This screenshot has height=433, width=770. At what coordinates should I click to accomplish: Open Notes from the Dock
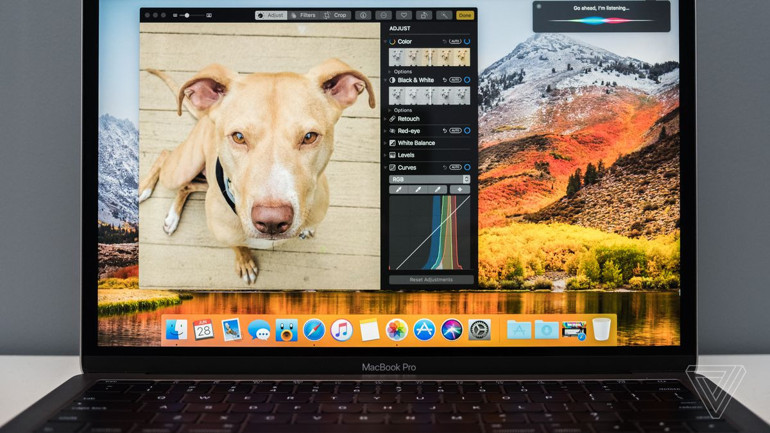click(x=369, y=329)
